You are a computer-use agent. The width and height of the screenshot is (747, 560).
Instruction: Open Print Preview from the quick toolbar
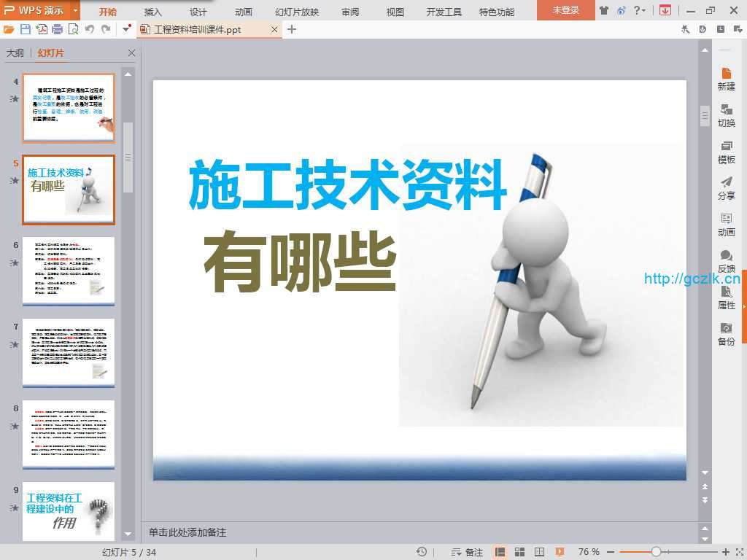pos(73,29)
